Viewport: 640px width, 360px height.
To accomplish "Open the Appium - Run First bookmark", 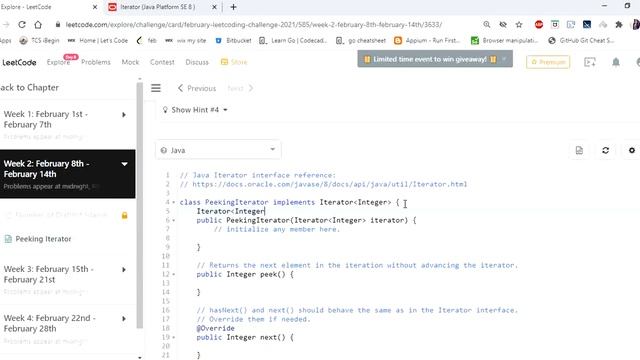I will point(427,40).
